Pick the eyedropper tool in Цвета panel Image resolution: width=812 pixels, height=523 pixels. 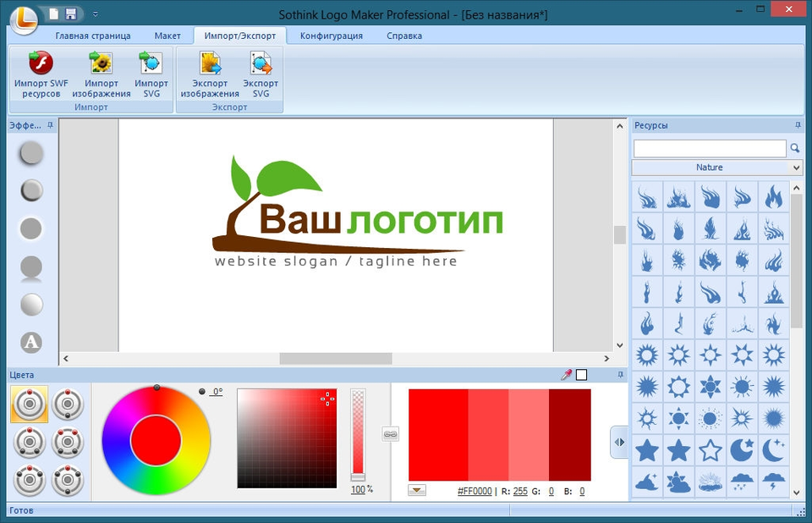566,375
